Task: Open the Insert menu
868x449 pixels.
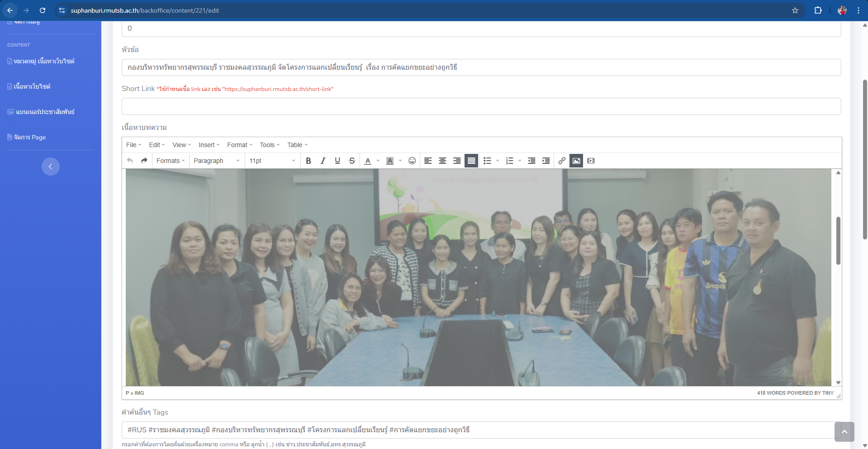Action: click(209, 145)
